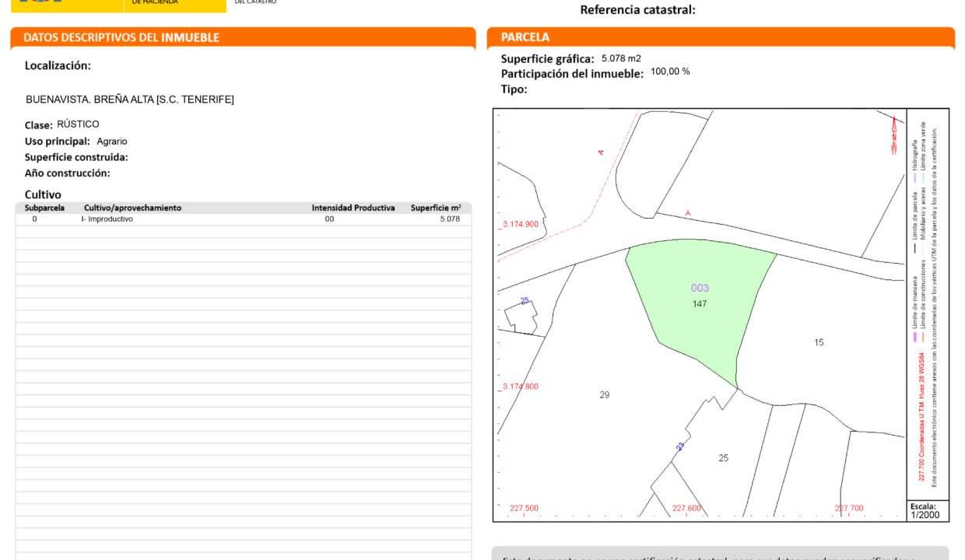This screenshot has width=965, height=560.
Task: Click the '100,00 %' participation value
Action: tap(670, 72)
